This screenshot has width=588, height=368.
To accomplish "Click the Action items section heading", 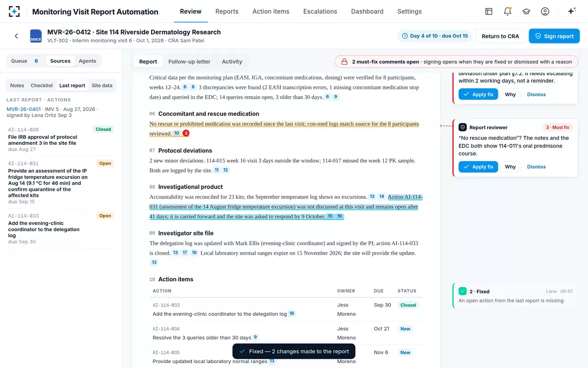I will (x=175, y=279).
